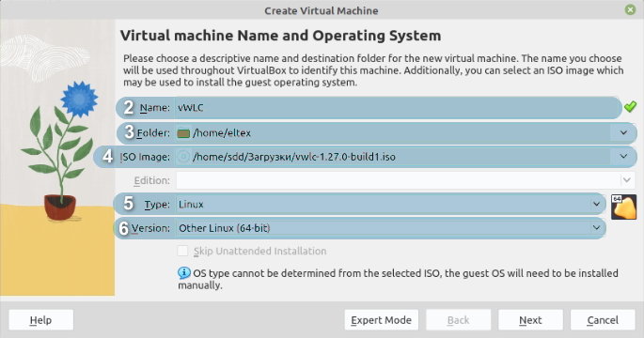Click the 'Edition:' label

pyautogui.click(x=152, y=180)
